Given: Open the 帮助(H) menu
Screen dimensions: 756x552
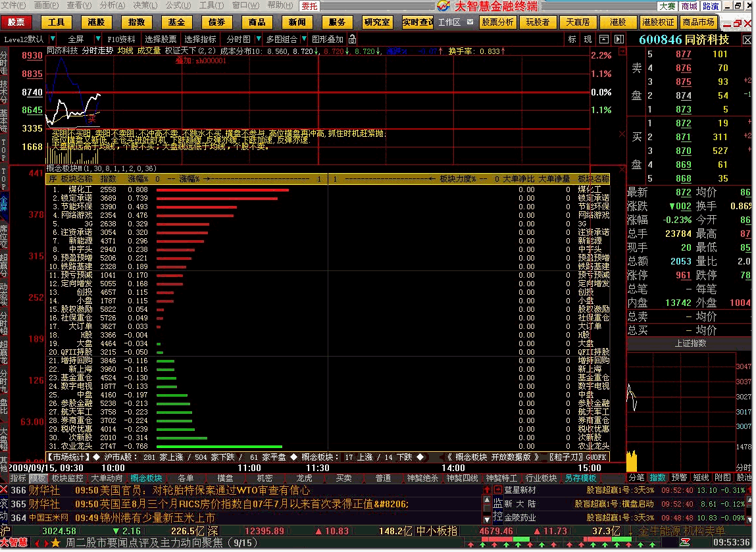Looking at the screenshot, I should 280,5.
